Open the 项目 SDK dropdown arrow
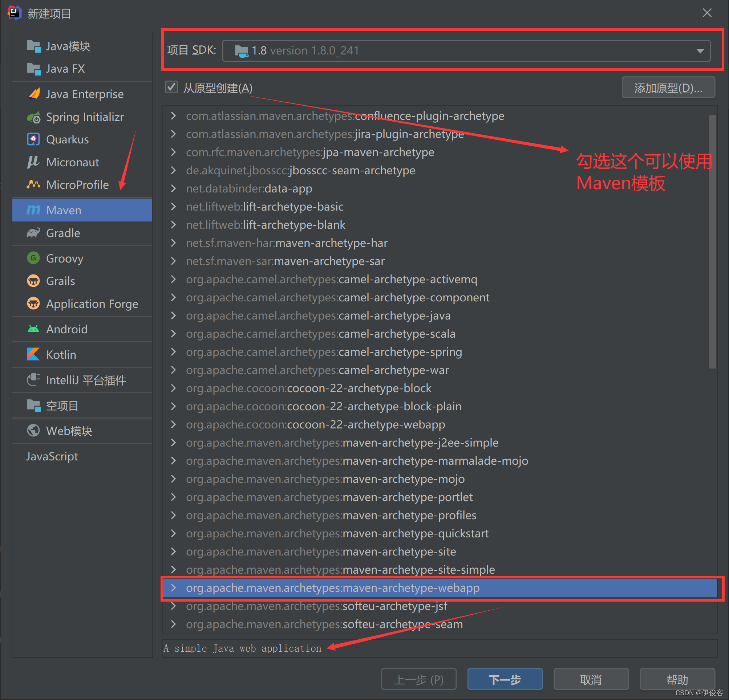 pyautogui.click(x=700, y=51)
